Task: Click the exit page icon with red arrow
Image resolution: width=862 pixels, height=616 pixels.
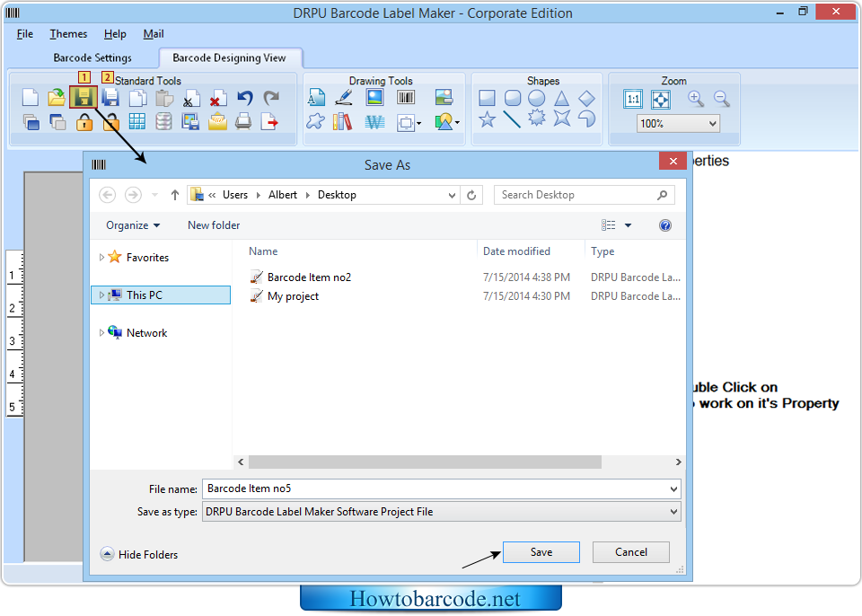Action: (x=269, y=121)
